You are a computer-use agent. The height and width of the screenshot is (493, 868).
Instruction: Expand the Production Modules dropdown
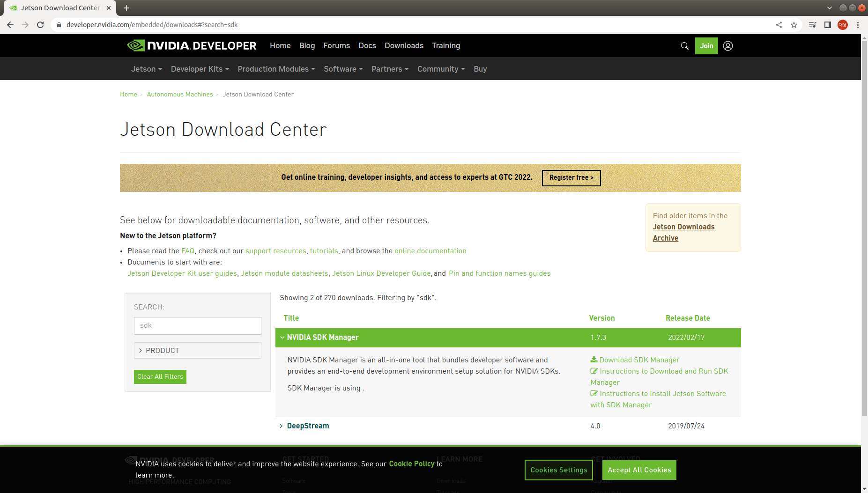(276, 69)
